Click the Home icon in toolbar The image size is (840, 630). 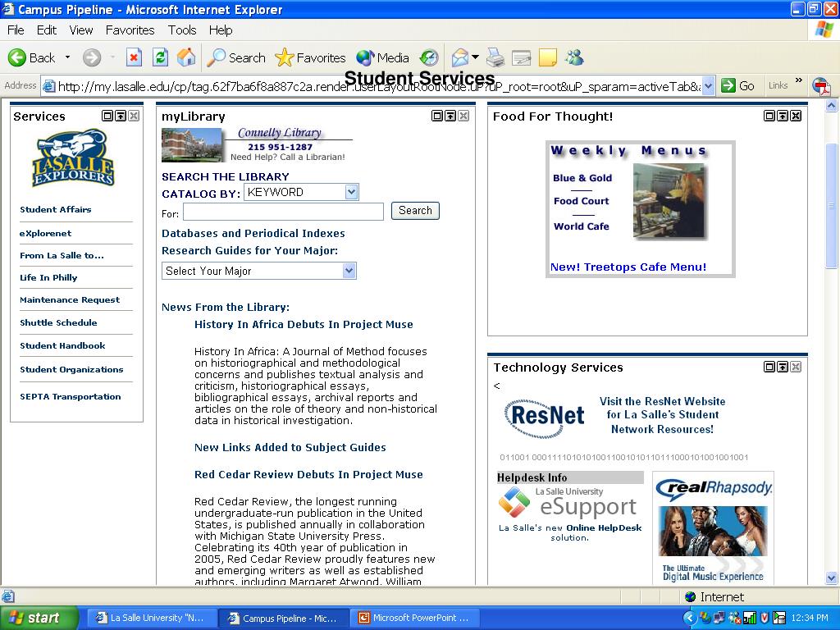point(186,57)
